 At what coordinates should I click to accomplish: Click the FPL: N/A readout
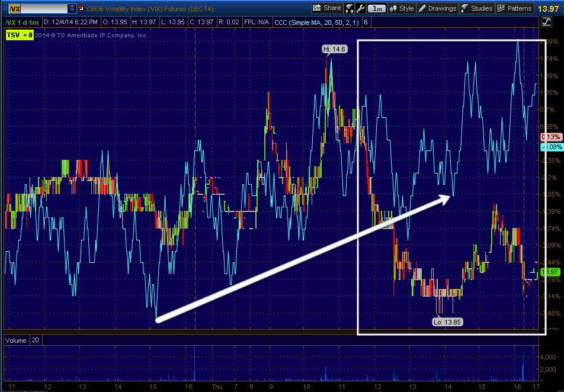tap(257, 23)
